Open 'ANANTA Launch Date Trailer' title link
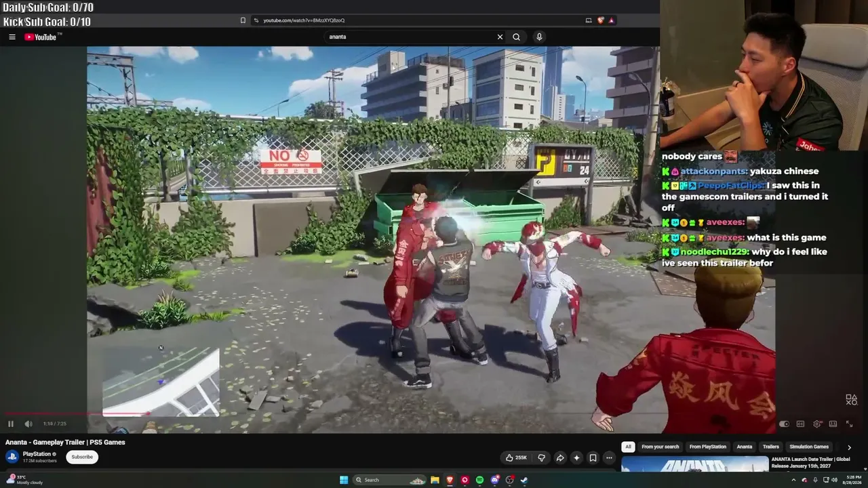 (811, 462)
